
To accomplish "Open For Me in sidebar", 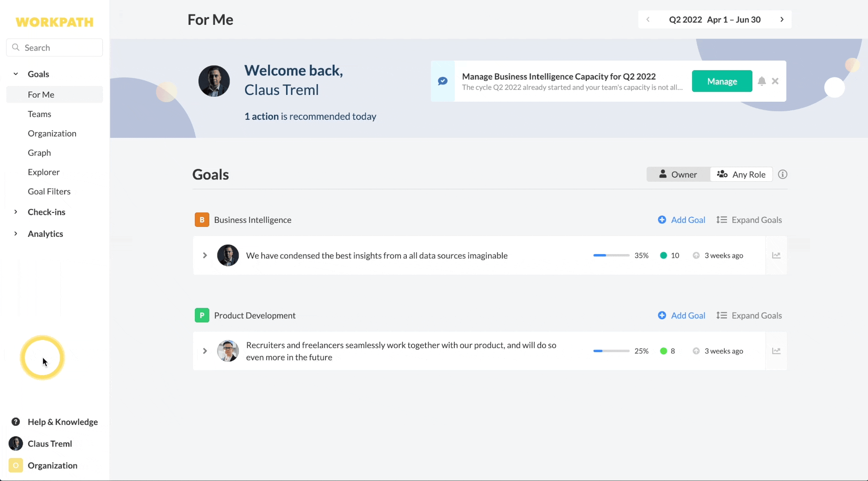I will coord(55,94).
